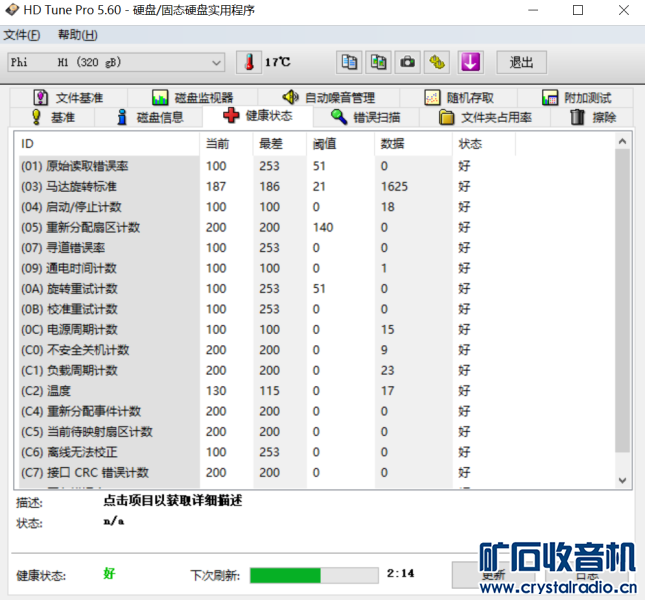Image resolution: width=645 pixels, height=600 pixels.
Task: Click the 下次刷新 green progress bar
Action: 314,575
